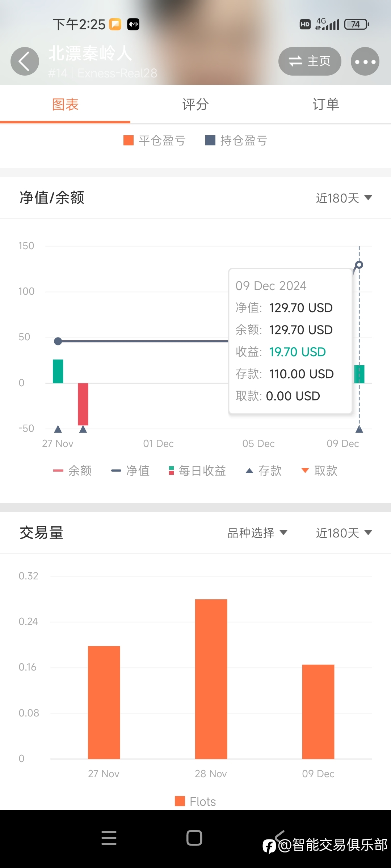Switch to the 评分 tab
391x868 pixels.
click(x=195, y=104)
